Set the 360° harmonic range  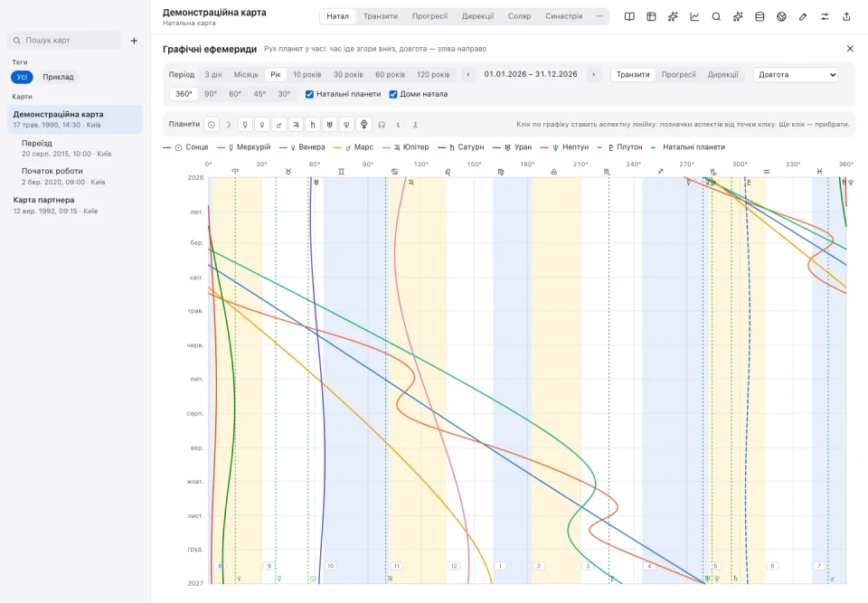[x=184, y=94]
